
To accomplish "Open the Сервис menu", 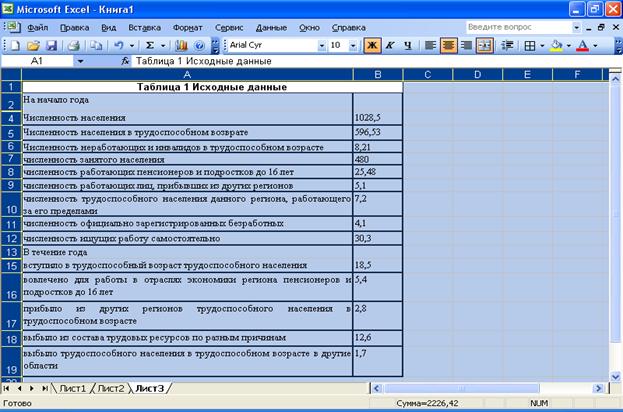I will 229,28.
